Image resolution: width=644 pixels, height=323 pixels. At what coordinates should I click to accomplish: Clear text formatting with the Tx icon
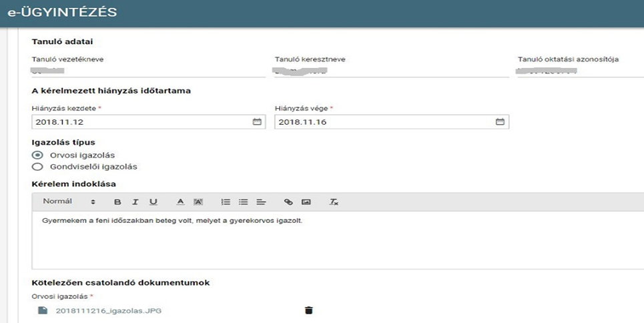(334, 202)
